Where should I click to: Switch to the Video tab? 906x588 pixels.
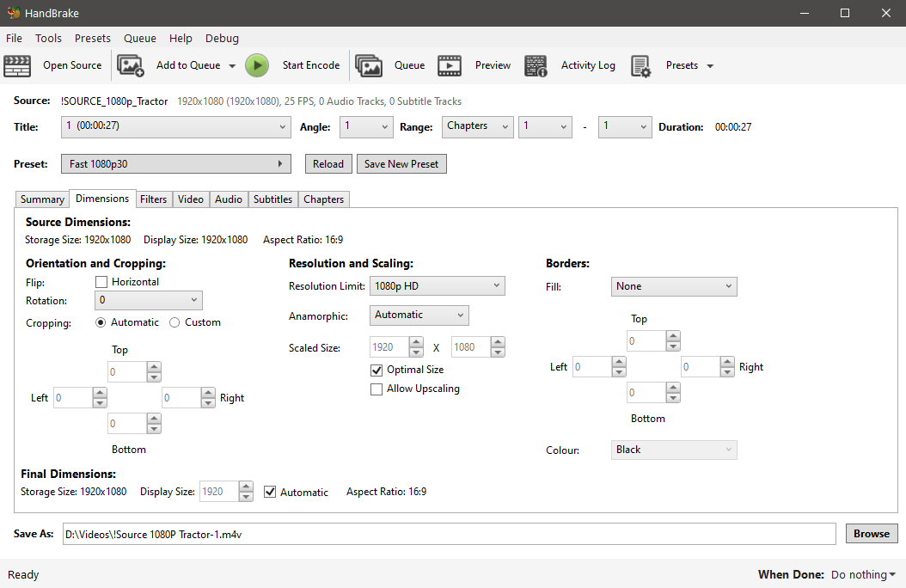pos(190,199)
